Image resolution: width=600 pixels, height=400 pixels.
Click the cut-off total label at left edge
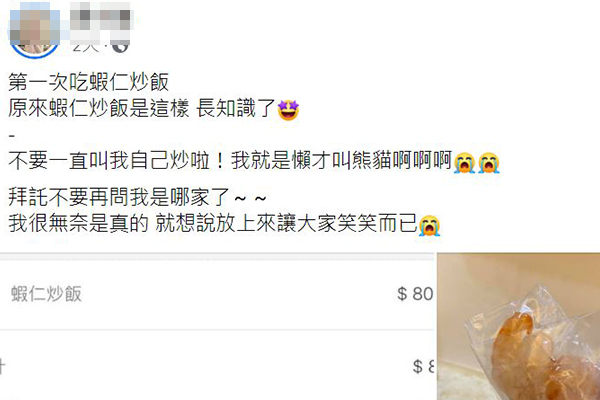click(2, 367)
